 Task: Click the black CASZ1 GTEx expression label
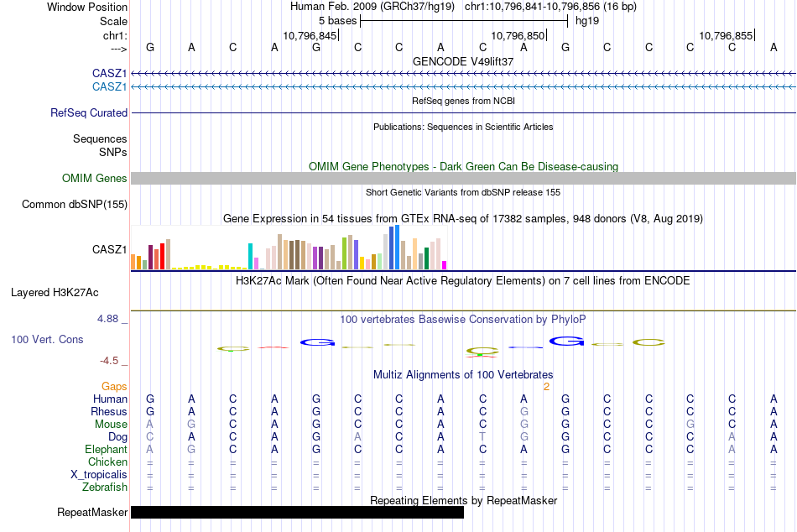(x=109, y=250)
